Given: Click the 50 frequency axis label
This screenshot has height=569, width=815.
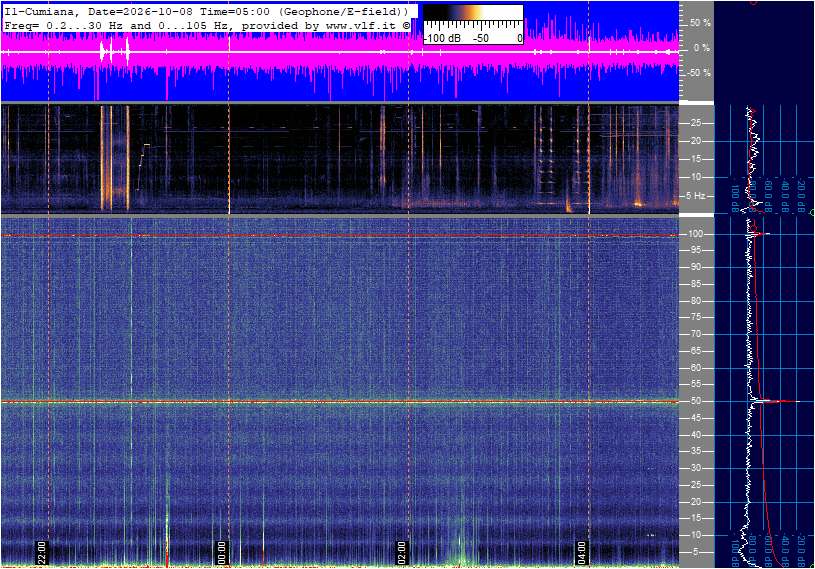Looking at the screenshot, I should [x=695, y=401].
